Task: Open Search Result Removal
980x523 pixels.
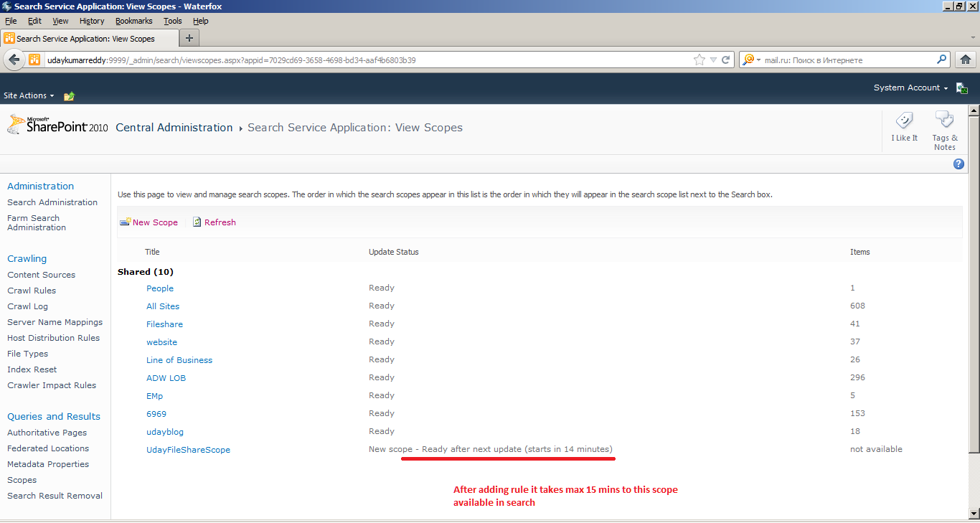Action: tap(55, 496)
